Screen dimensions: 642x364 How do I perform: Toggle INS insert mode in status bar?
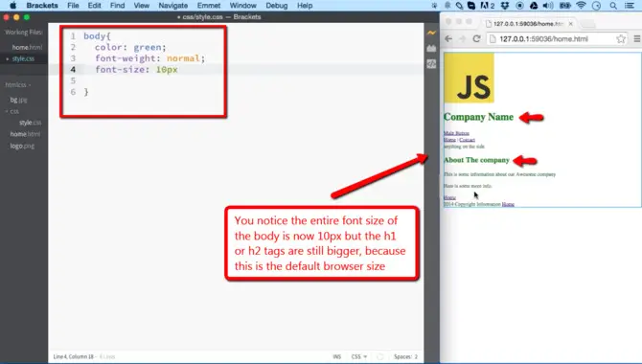click(337, 356)
